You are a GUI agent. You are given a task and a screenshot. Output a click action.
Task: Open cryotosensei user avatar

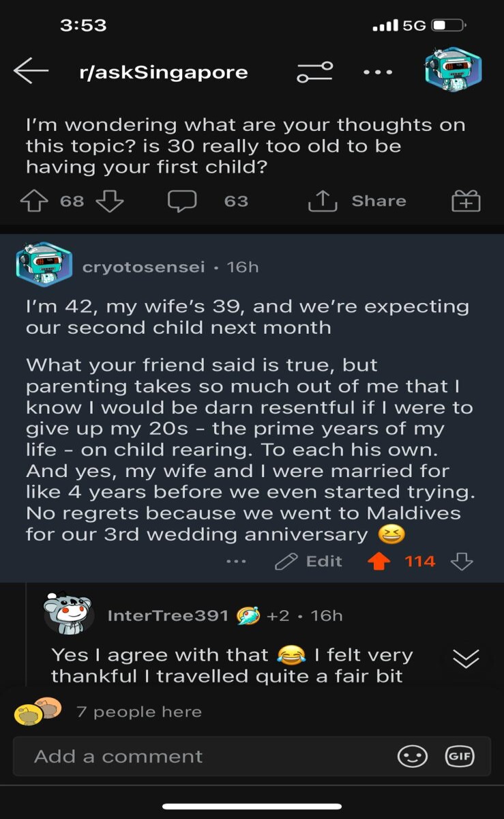[44, 265]
